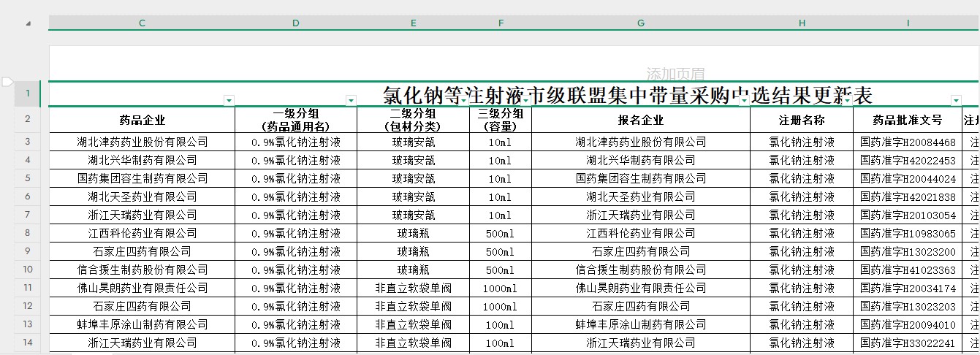Open filter dropdown for 药品批准文号 column
Viewport: 980px width, 355px height.
pyautogui.click(x=956, y=100)
